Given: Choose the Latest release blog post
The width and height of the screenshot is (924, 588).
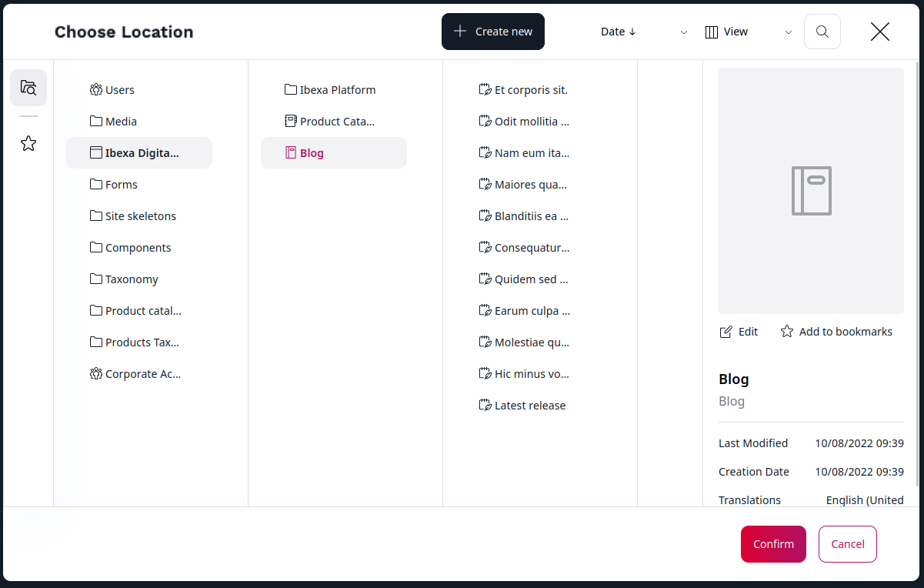Looking at the screenshot, I should [529, 406].
